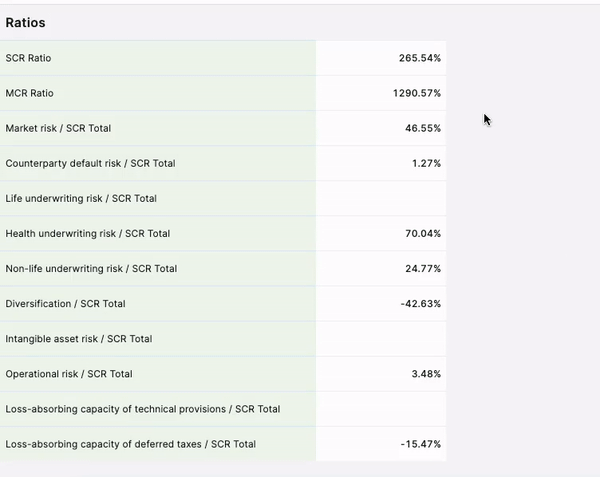600x477 pixels.
Task: Select Health underwriting risk / SCR Total
Action: point(88,233)
